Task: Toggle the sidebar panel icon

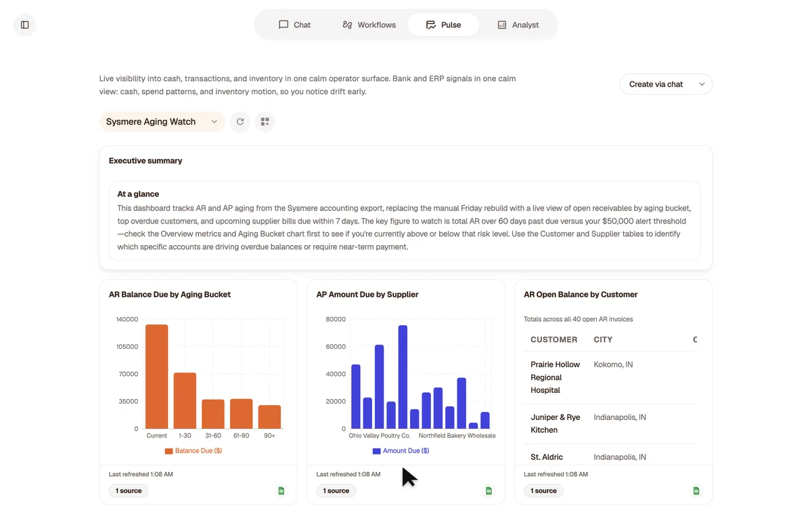Action: click(x=25, y=25)
